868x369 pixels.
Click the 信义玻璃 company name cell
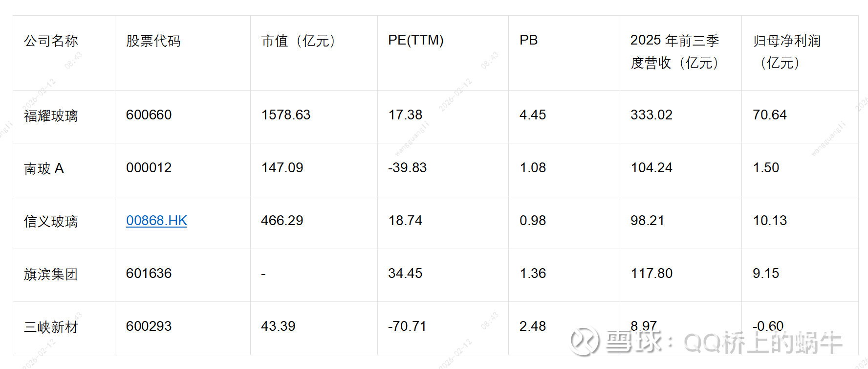(51, 222)
